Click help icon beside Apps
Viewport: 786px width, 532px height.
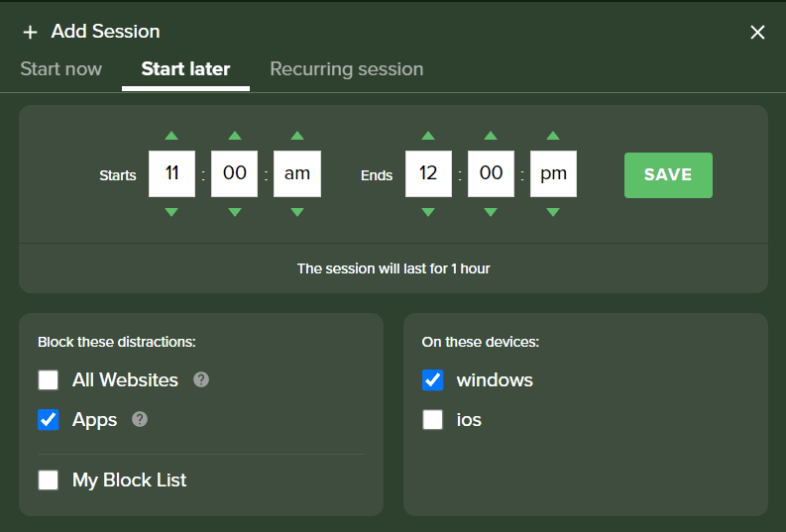click(140, 419)
